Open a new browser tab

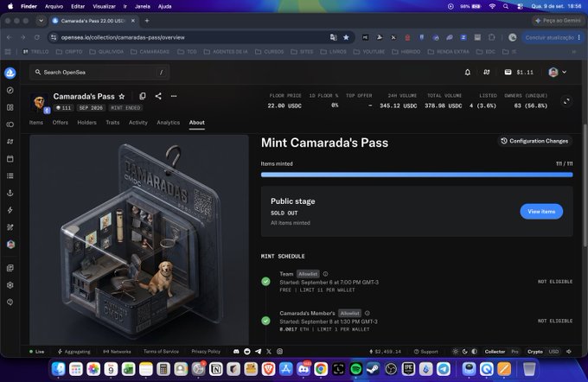[147, 21]
